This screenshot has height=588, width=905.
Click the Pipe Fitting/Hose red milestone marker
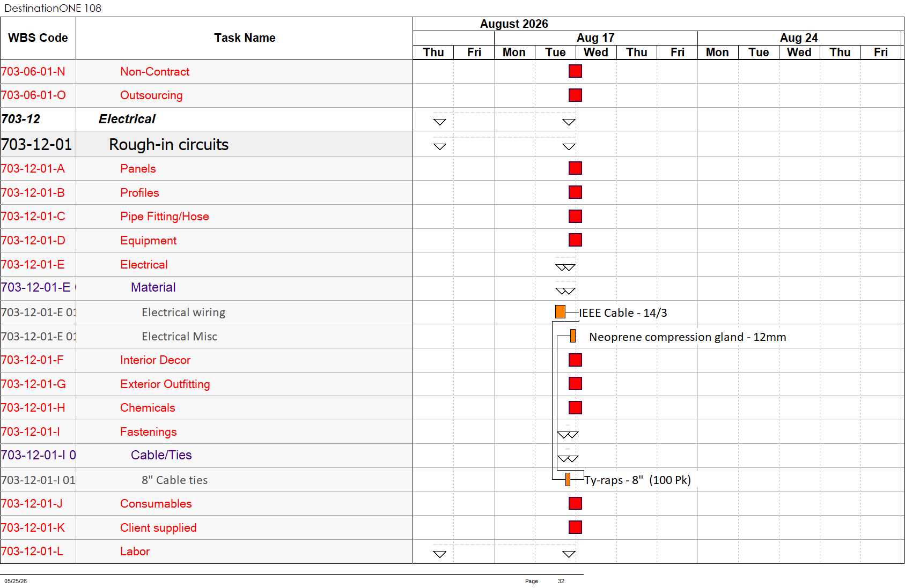point(575,217)
